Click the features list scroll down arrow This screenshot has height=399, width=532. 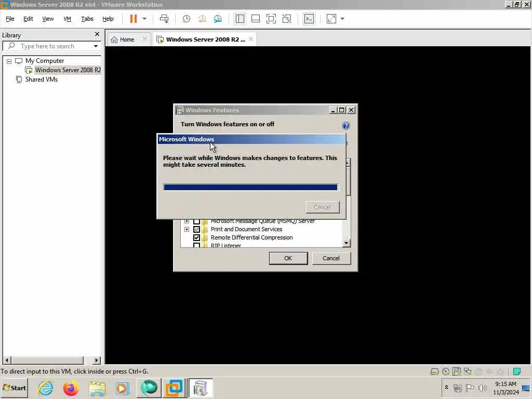click(346, 243)
